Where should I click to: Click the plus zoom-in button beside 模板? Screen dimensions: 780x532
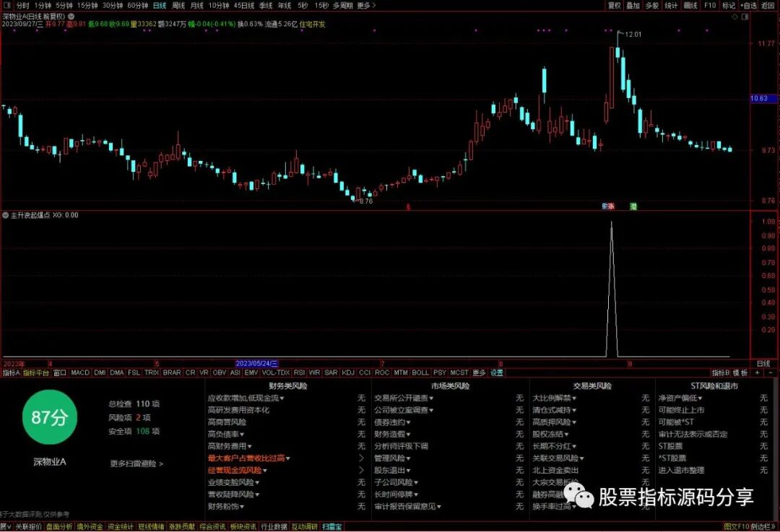pos(758,372)
